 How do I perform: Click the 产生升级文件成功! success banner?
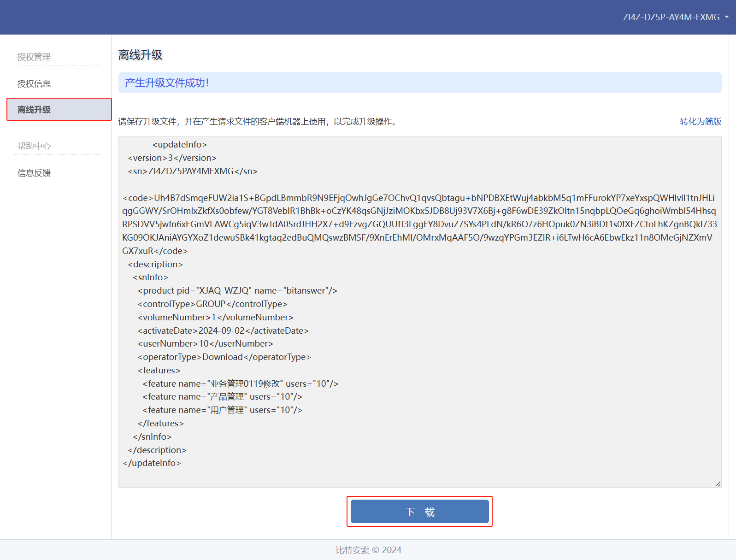coord(419,83)
